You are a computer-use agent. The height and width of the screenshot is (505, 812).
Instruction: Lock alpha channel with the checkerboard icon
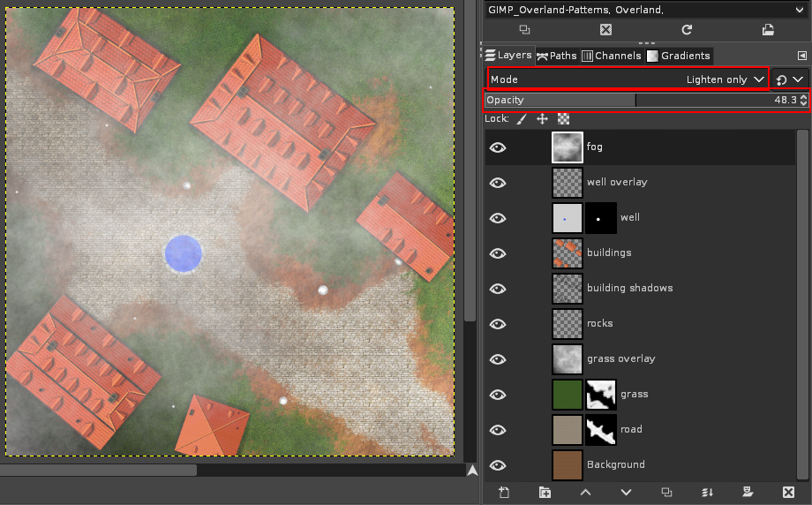[x=563, y=119]
